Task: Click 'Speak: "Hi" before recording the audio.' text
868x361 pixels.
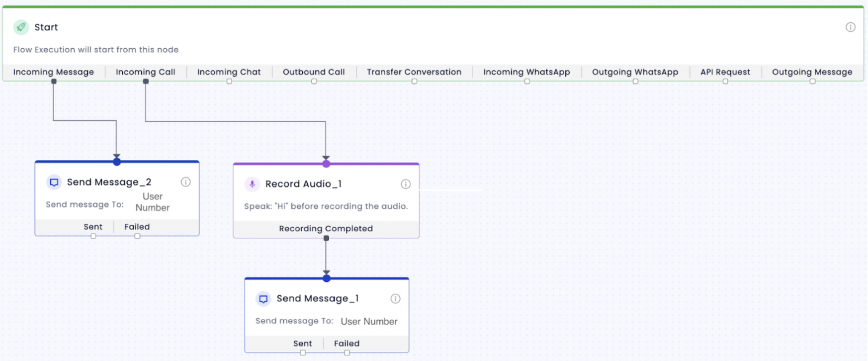Action: click(326, 206)
